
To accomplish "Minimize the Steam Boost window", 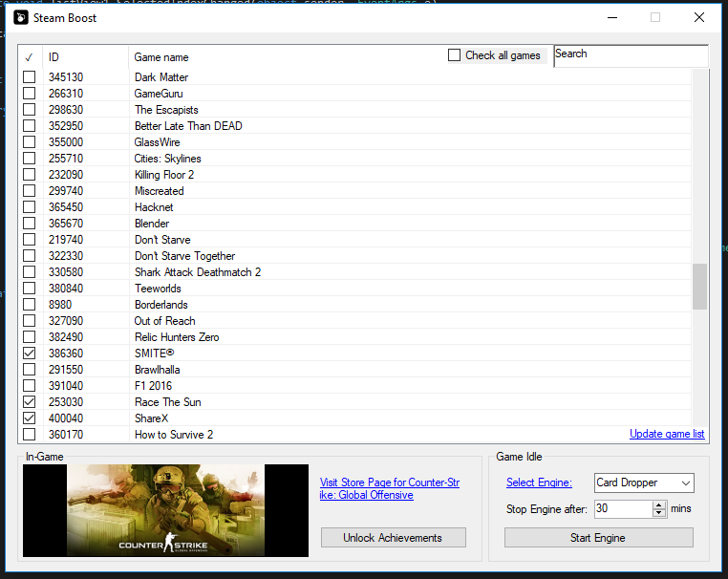I will point(612,17).
